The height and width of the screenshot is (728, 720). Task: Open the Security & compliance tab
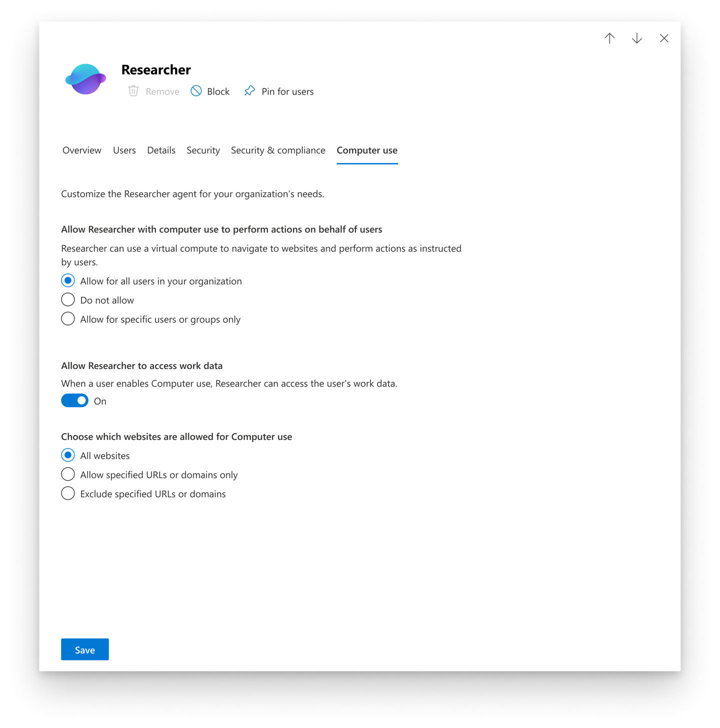coord(278,150)
